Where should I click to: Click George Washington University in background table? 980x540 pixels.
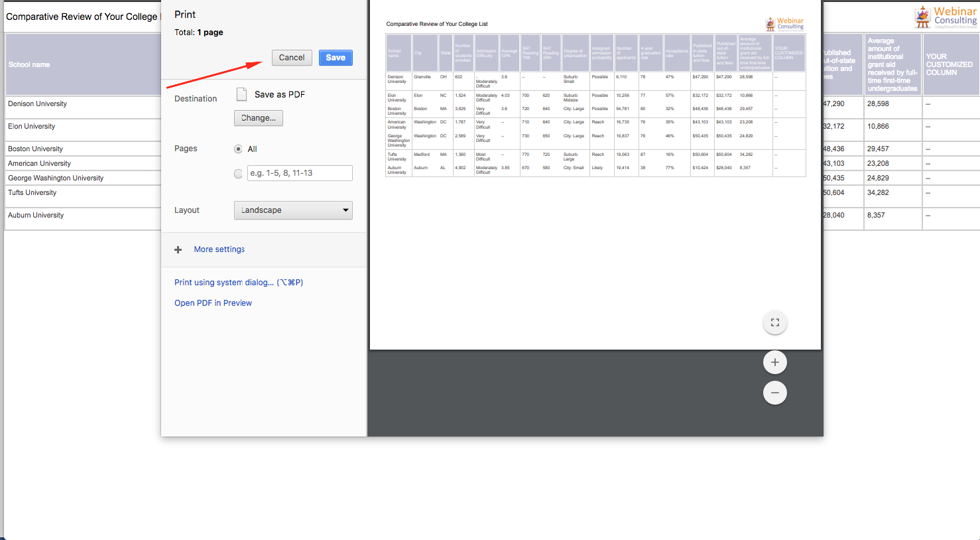click(56, 178)
